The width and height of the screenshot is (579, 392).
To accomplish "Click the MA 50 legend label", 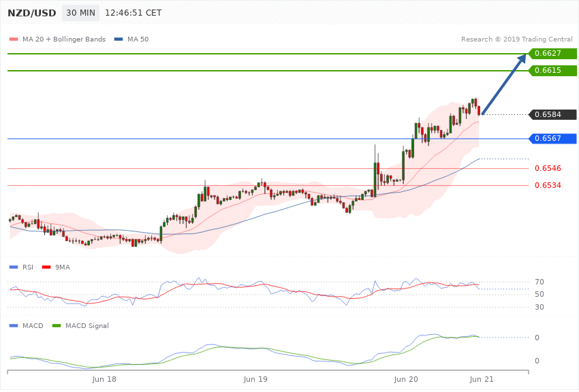I will pyautogui.click(x=138, y=39).
